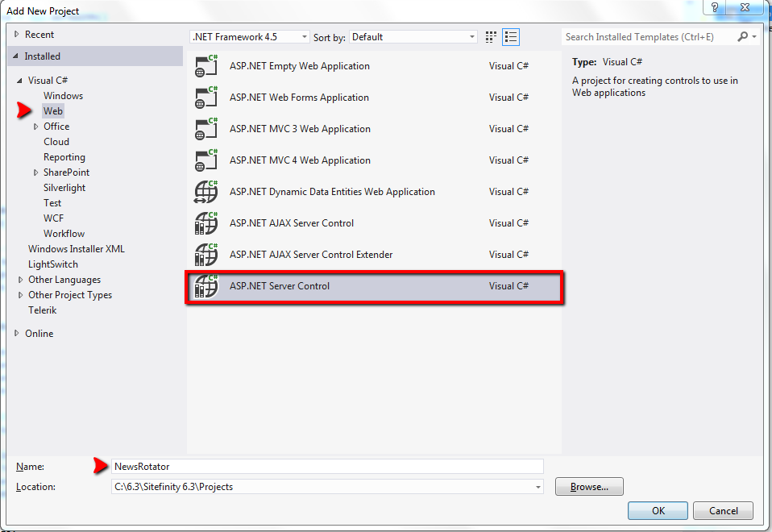
Task: Click the Dynamic Data Entities Web Application icon
Action: [x=206, y=192]
